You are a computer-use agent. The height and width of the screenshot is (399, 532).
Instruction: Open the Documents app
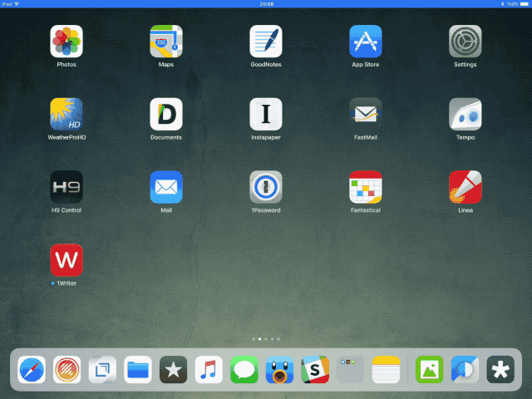pos(166,115)
